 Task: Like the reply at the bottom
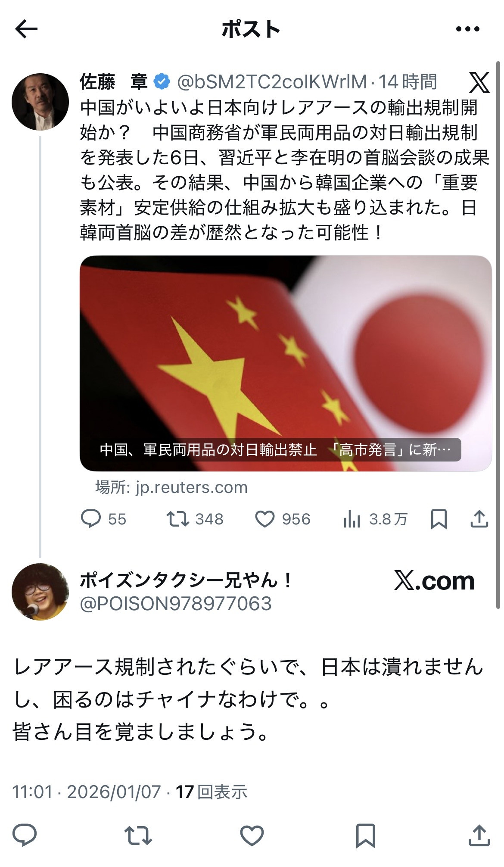[252, 835]
